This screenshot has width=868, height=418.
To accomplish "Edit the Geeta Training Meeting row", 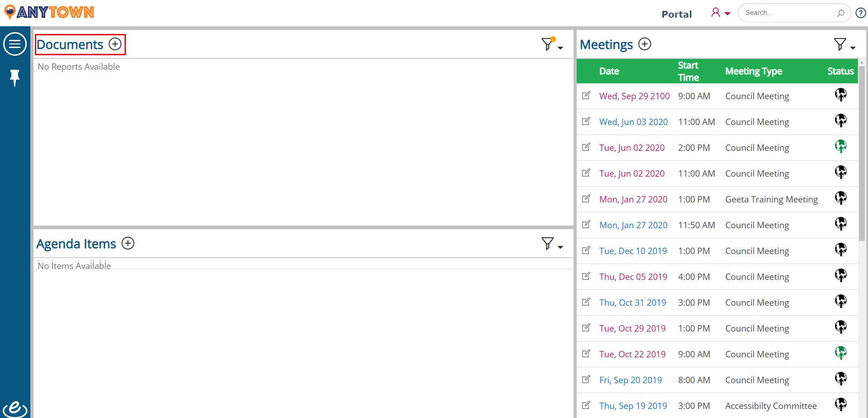I will click(586, 199).
